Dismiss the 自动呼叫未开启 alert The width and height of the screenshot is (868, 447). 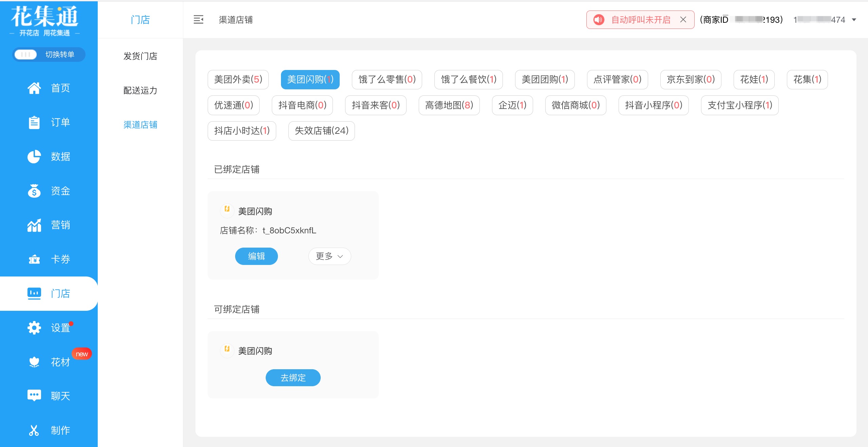click(683, 20)
